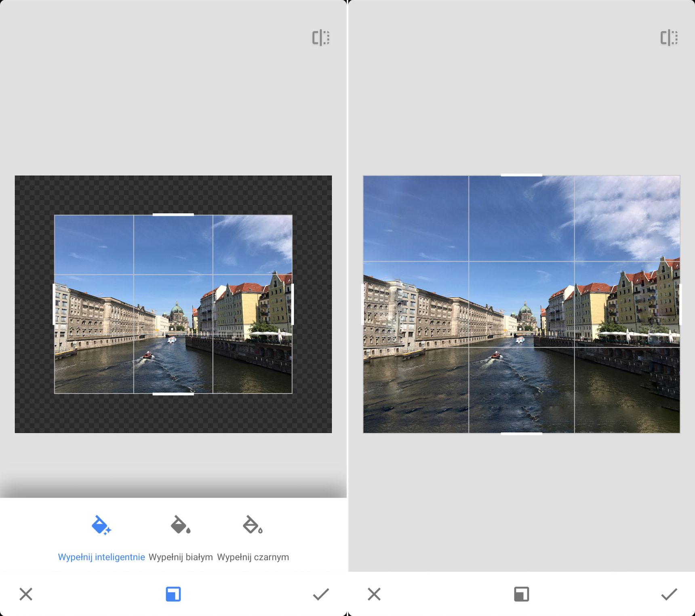Viewport: 695px width, 616px height.
Task: Tap the black fill bucket icon
Action: coord(253,524)
